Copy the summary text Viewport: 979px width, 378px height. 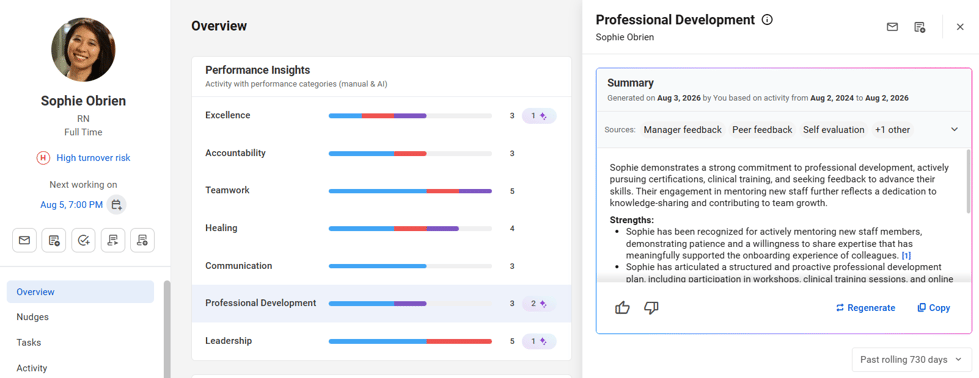tap(933, 308)
